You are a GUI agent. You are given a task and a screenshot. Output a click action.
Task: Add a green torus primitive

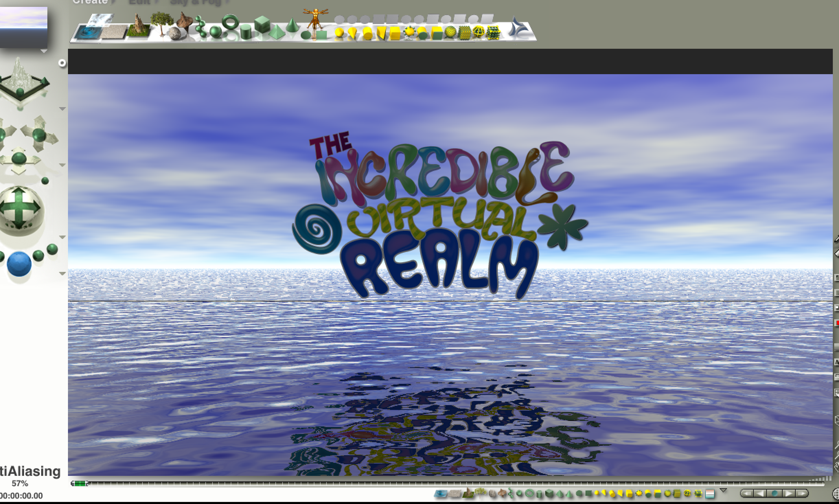click(230, 21)
